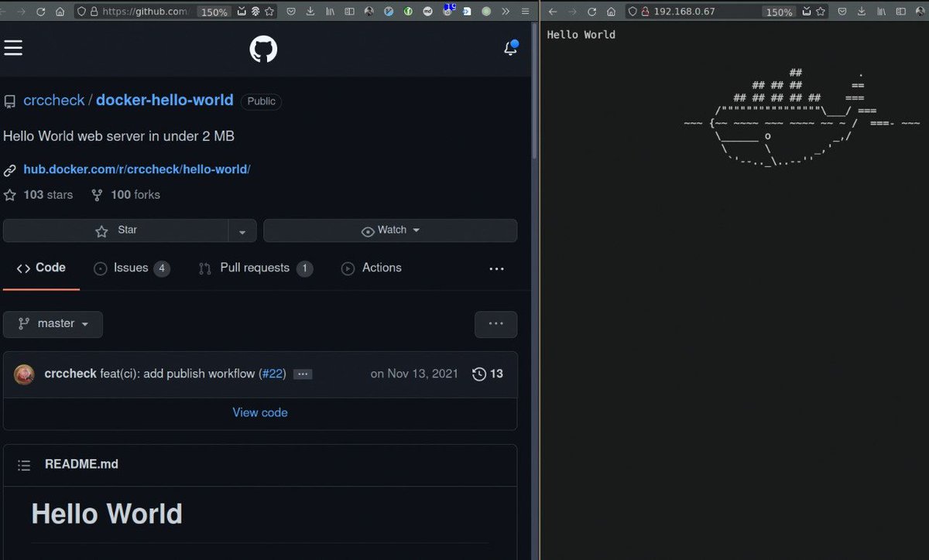
Task: Go forward in the 192.168.0.67 window
Action: tap(572, 12)
